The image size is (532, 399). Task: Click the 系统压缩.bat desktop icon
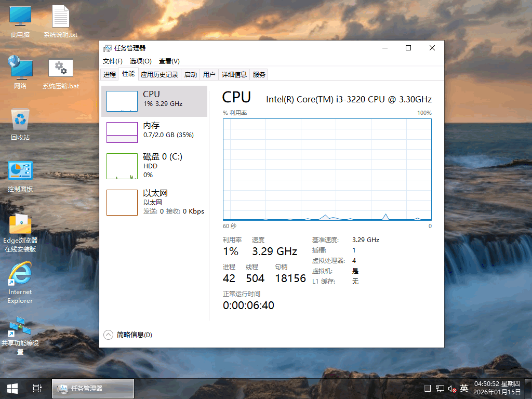[x=61, y=74]
